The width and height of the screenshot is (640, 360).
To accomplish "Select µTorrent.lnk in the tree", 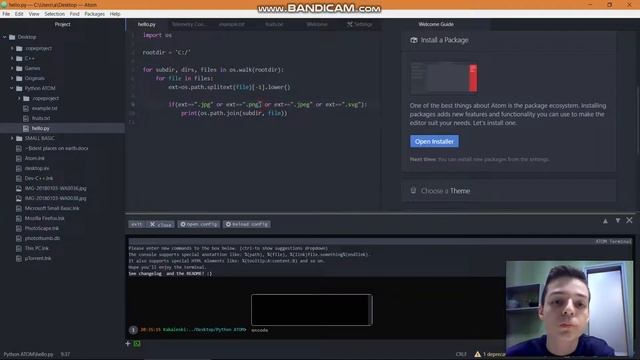I will (38, 258).
